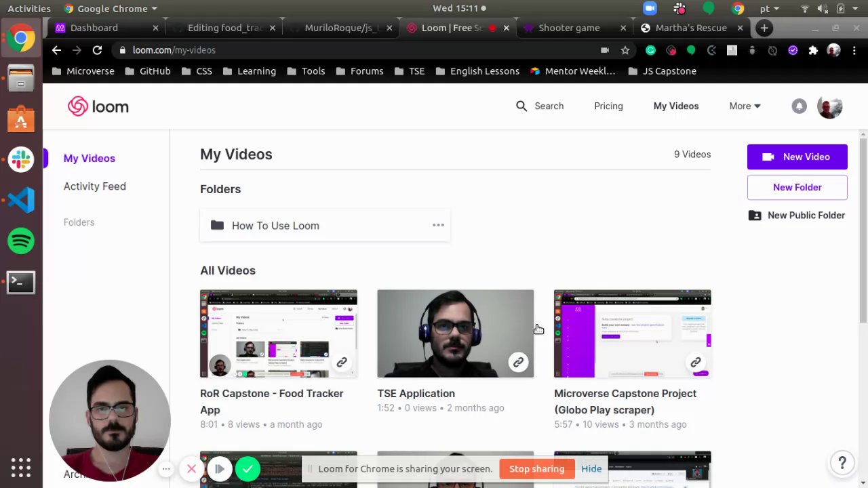This screenshot has width=868, height=488.
Task: Copy link on Microverse Capstone video thumbnail
Action: coord(696,362)
